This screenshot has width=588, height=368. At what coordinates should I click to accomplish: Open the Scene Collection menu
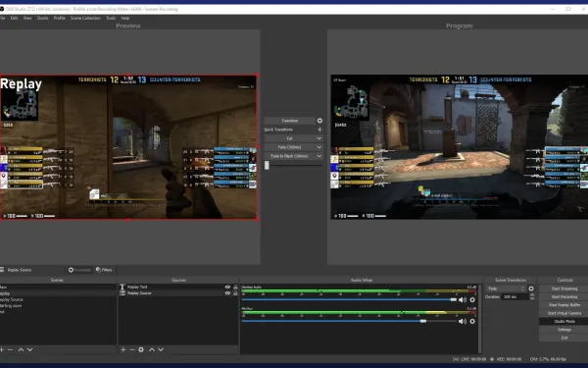click(x=85, y=18)
